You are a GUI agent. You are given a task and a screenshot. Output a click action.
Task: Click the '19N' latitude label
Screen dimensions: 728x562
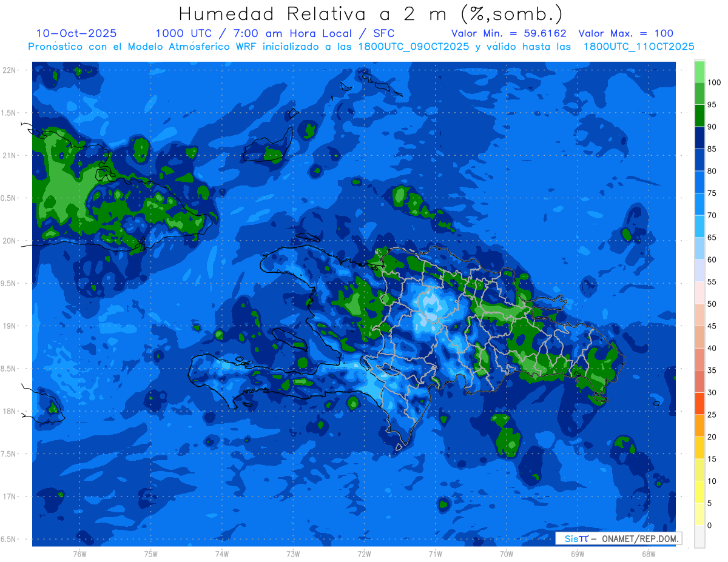[9, 326]
